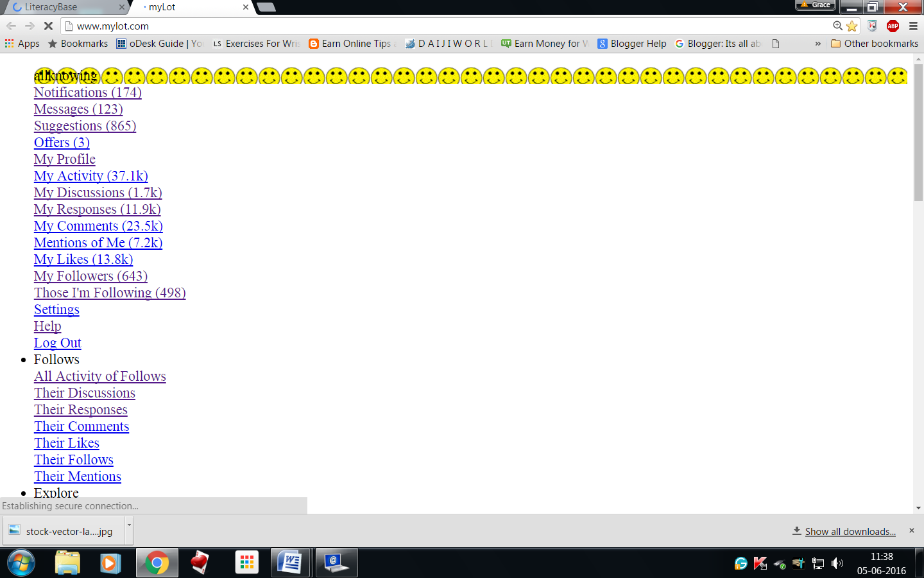Open the Chrome hamburger menu
Image resolution: width=924 pixels, height=578 pixels.
[x=913, y=26]
